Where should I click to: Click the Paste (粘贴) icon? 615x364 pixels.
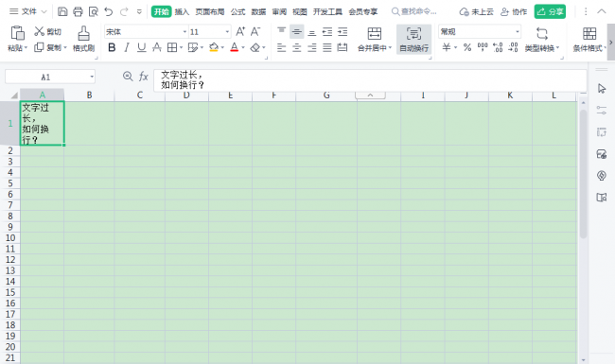tap(17, 33)
